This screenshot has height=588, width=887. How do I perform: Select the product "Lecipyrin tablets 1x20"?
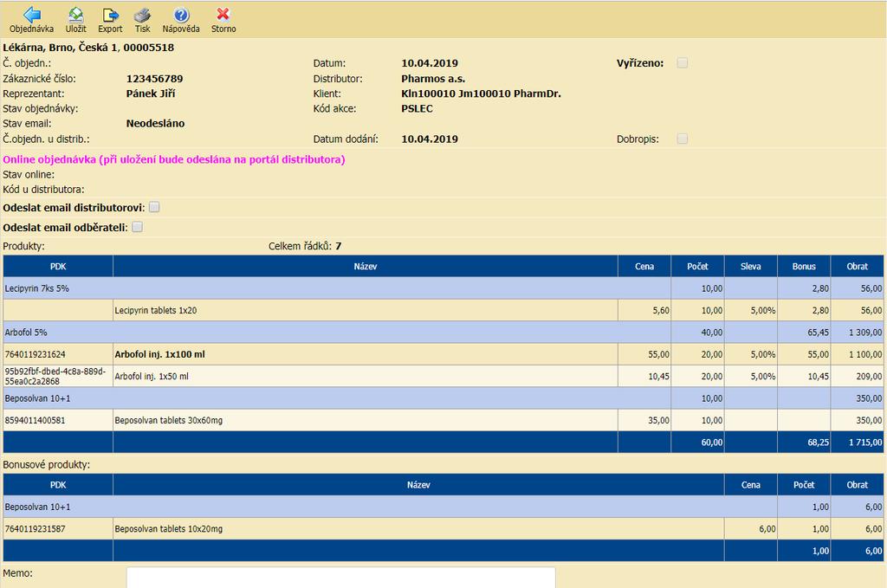pyautogui.click(x=156, y=310)
